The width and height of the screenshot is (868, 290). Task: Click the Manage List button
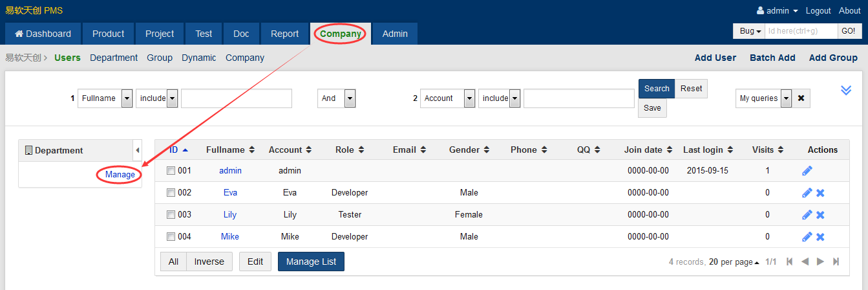tap(311, 262)
